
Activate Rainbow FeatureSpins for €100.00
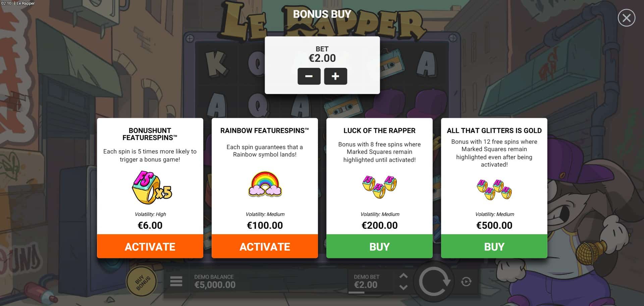coord(265,246)
